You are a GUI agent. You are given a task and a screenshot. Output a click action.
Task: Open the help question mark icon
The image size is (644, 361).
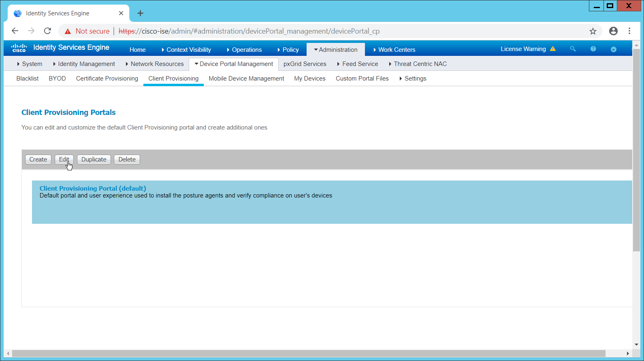(x=593, y=49)
